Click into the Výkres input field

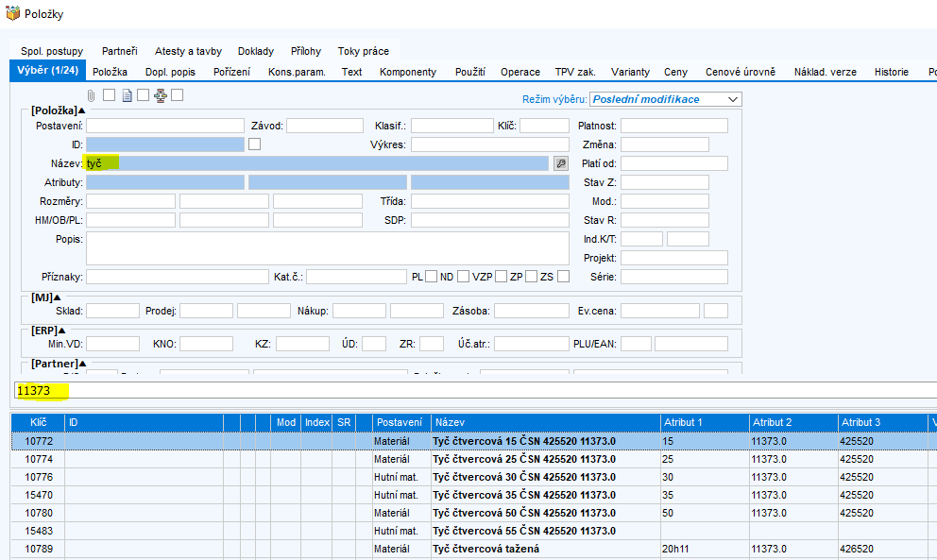coord(489,144)
